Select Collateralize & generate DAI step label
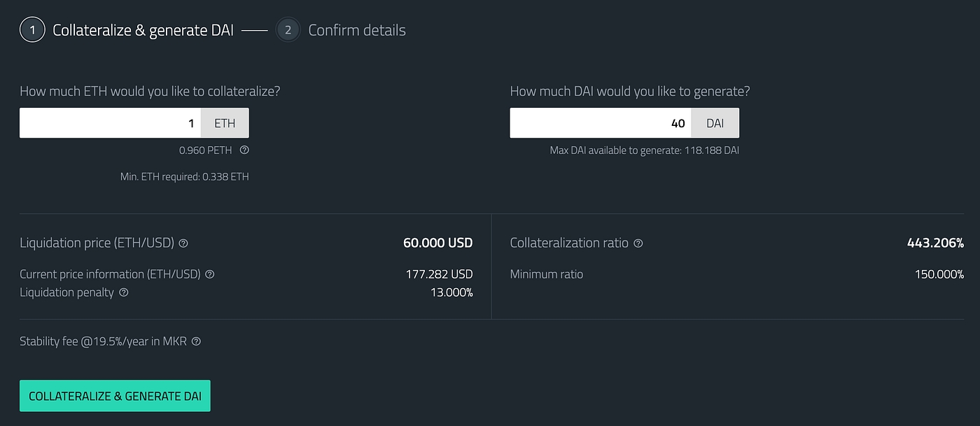The width and height of the screenshot is (980, 426). [x=143, y=30]
